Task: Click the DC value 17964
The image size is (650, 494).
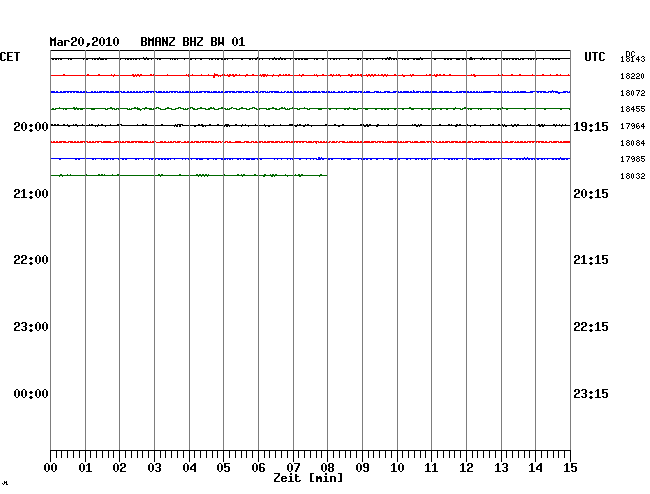Action: (633, 126)
